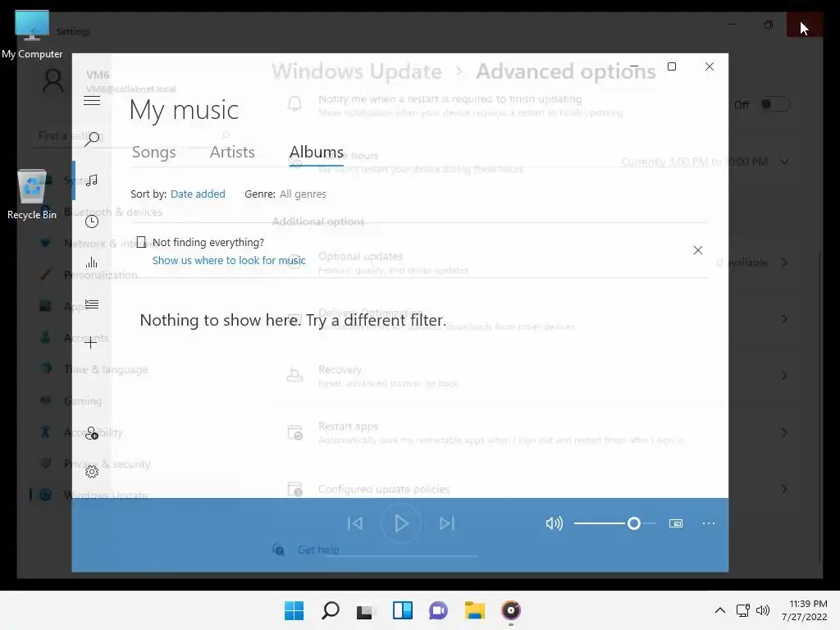Open Personalization in Settings sidebar
This screenshot has width=840, height=630.
101,276
